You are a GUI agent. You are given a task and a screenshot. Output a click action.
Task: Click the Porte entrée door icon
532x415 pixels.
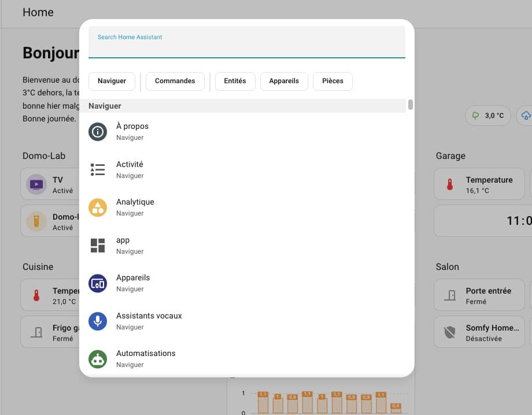click(x=449, y=296)
